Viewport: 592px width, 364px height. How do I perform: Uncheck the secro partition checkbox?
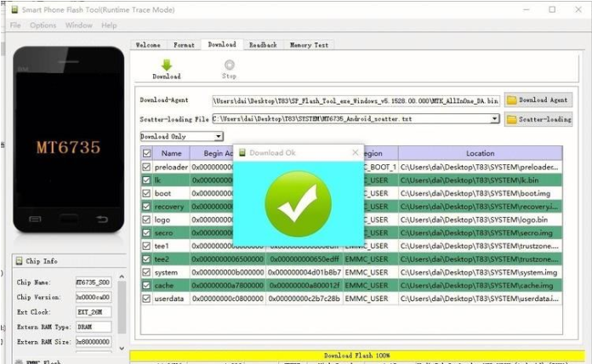[x=147, y=233]
